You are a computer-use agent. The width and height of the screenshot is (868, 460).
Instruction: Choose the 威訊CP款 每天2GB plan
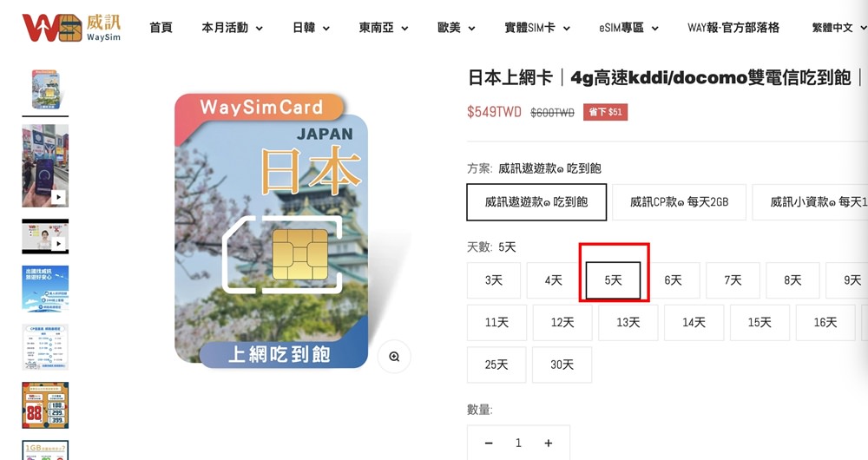tap(680, 202)
